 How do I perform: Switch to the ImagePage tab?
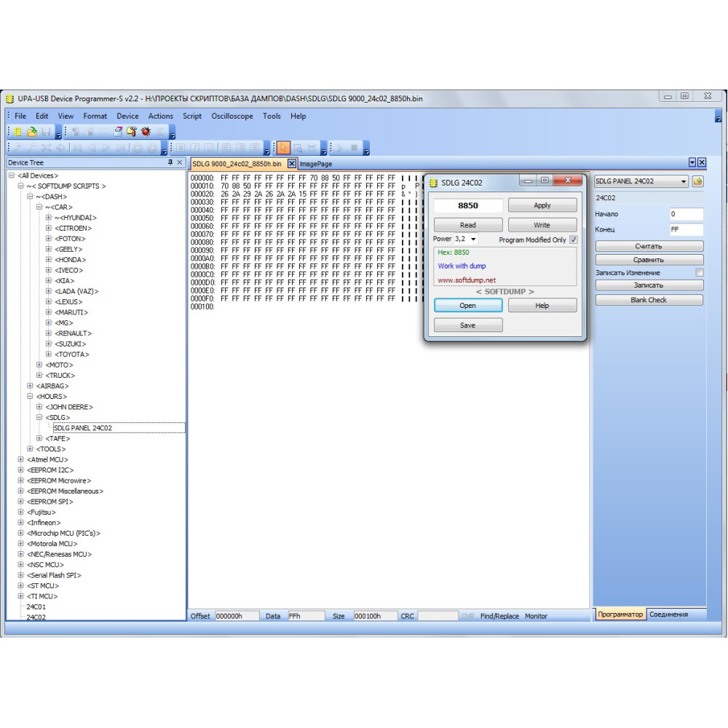coord(316,164)
